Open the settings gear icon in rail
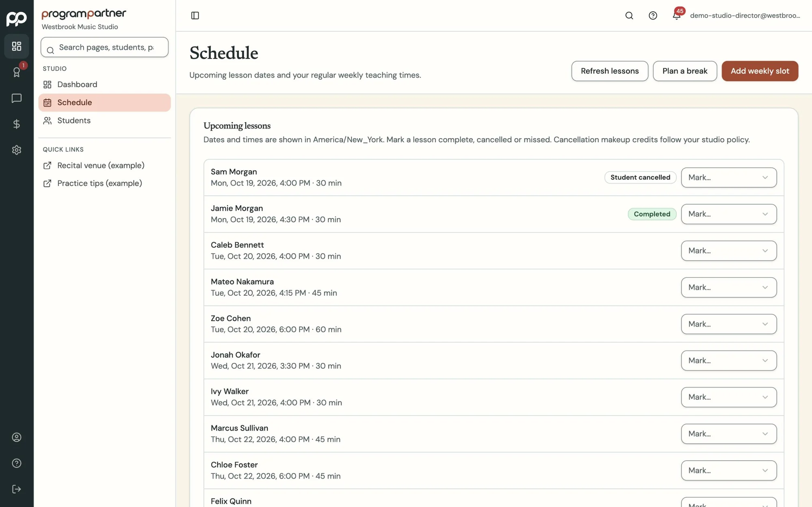This screenshot has width=812, height=507. [x=17, y=150]
